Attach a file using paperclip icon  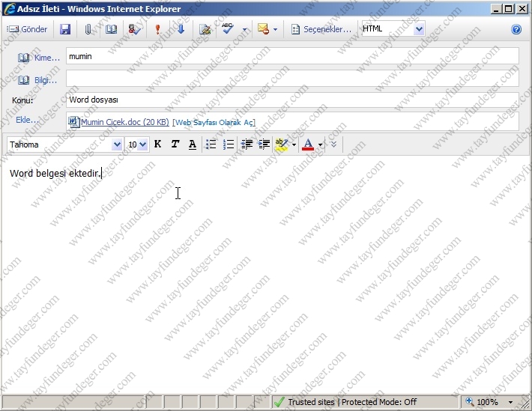tap(88, 29)
